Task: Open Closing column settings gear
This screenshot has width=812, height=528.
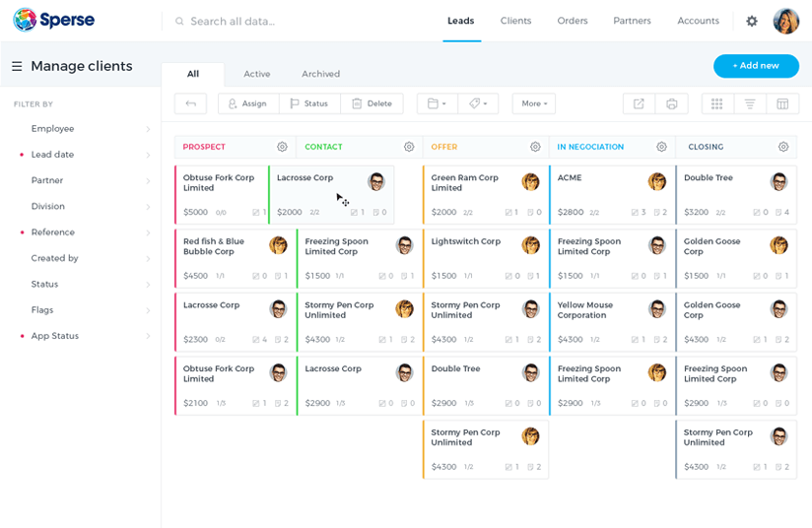Action: click(x=783, y=147)
